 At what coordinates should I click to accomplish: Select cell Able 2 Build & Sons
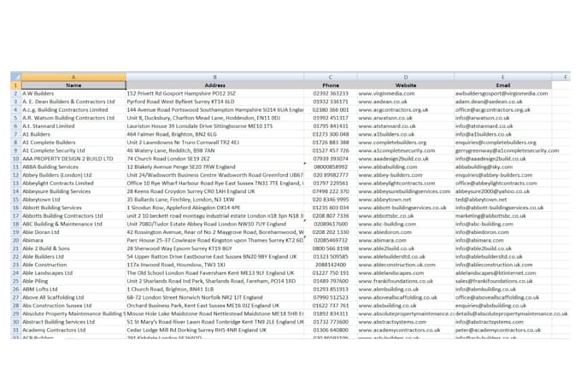(x=73, y=249)
